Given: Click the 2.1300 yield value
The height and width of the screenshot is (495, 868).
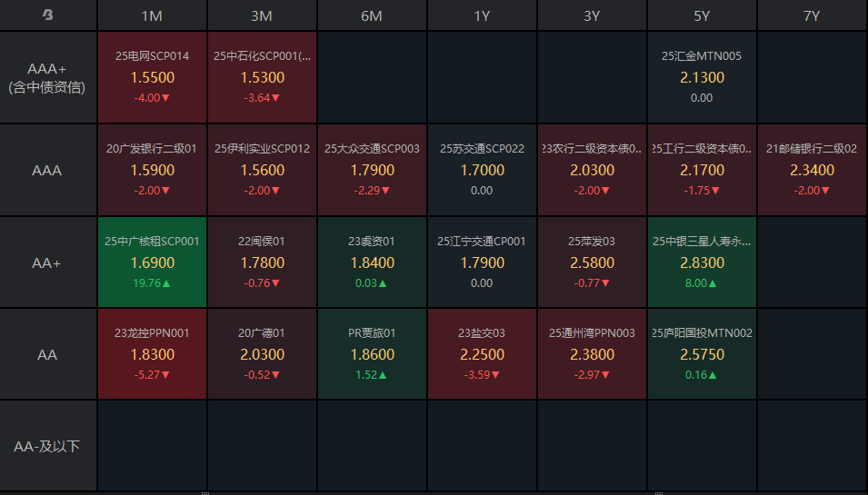Looking at the screenshot, I should [x=702, y=77].
